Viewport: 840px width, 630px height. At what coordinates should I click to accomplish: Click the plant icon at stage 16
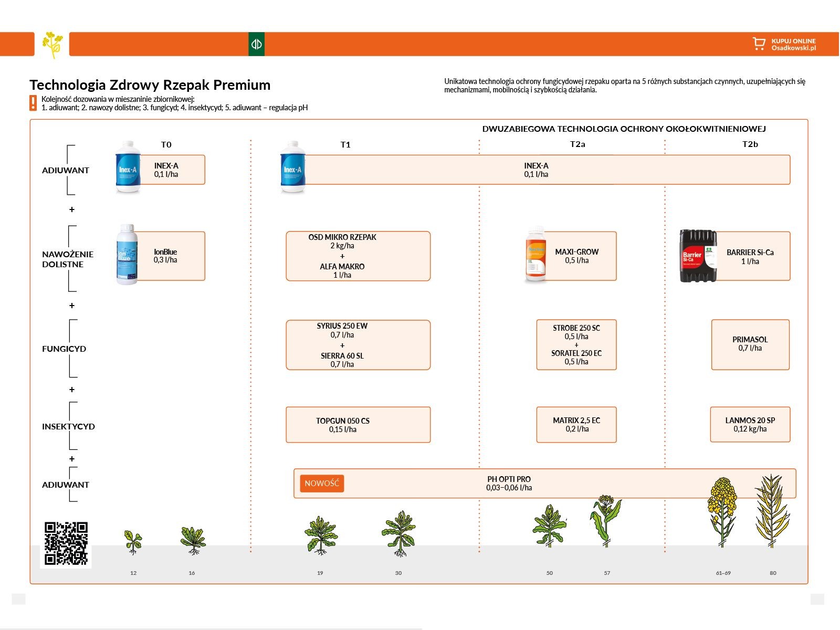pyautogui.click(x=193, y=541)
